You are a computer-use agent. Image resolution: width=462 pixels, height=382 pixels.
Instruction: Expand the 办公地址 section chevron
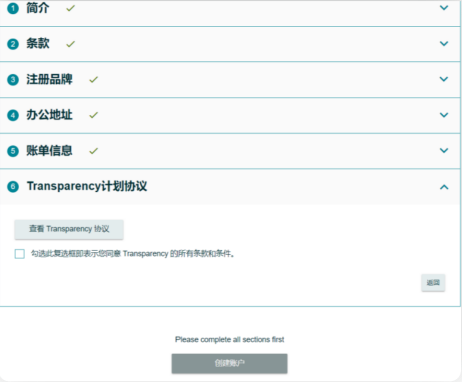[x=444, y=115]
